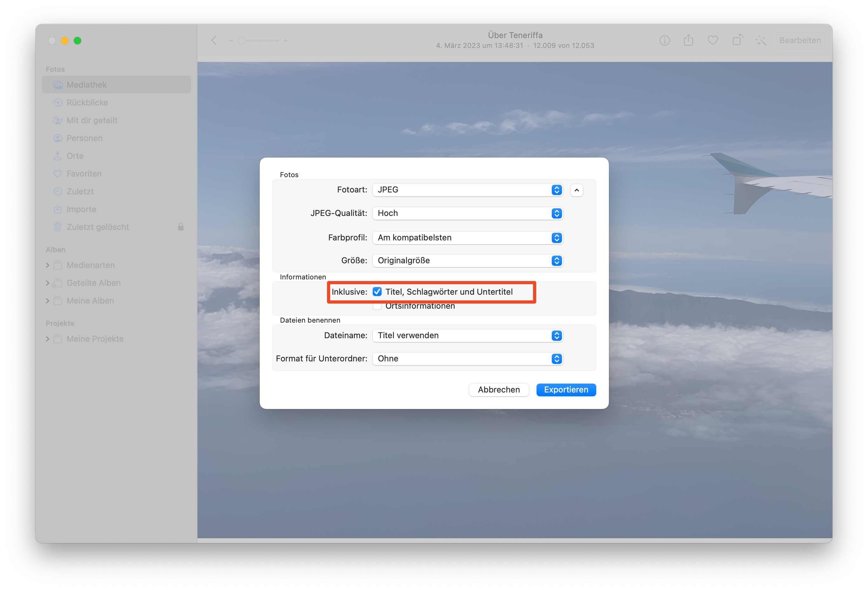Go back with the left chevron arrow

tap(214, 40)
